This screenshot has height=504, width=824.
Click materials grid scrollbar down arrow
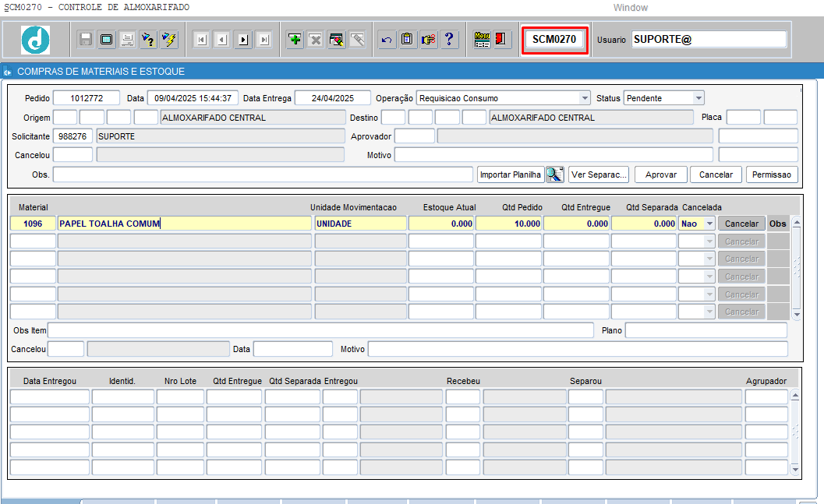point(796,314)
